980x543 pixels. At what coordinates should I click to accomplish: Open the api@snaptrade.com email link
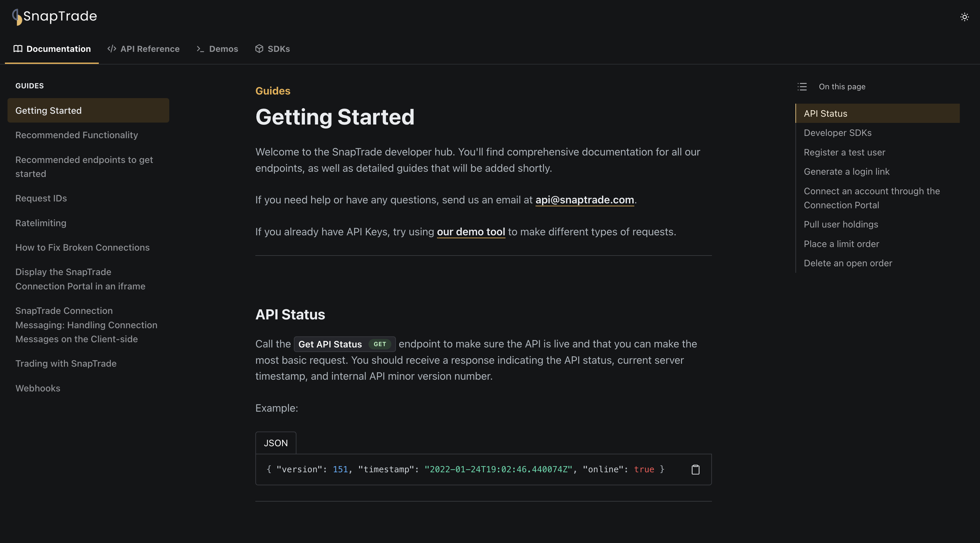[585, 199]
